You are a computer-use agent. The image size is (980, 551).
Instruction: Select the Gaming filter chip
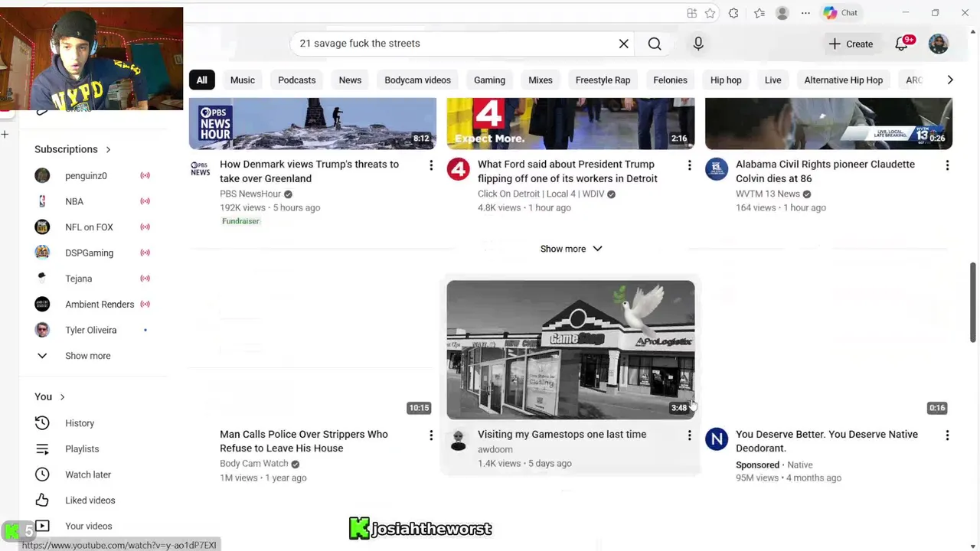point(489,80)
